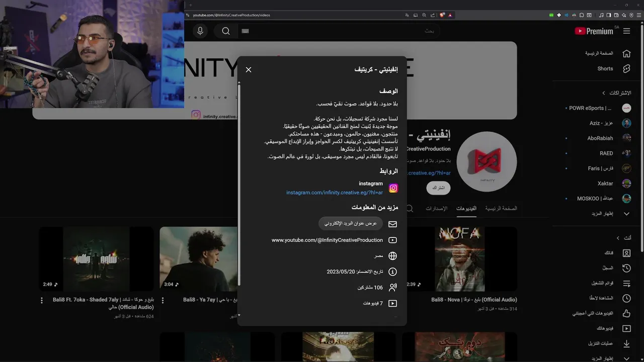Screen dimensions: 644x362
Task: Expand more subscriptions with chevron
Action: (x=626, y=214)
